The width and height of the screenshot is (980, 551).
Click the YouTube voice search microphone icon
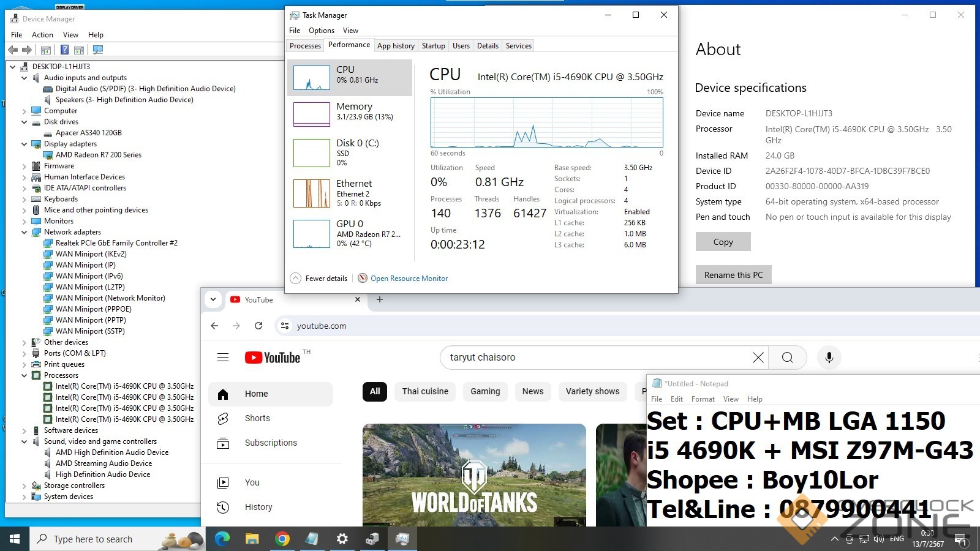(x=829, y=358)
